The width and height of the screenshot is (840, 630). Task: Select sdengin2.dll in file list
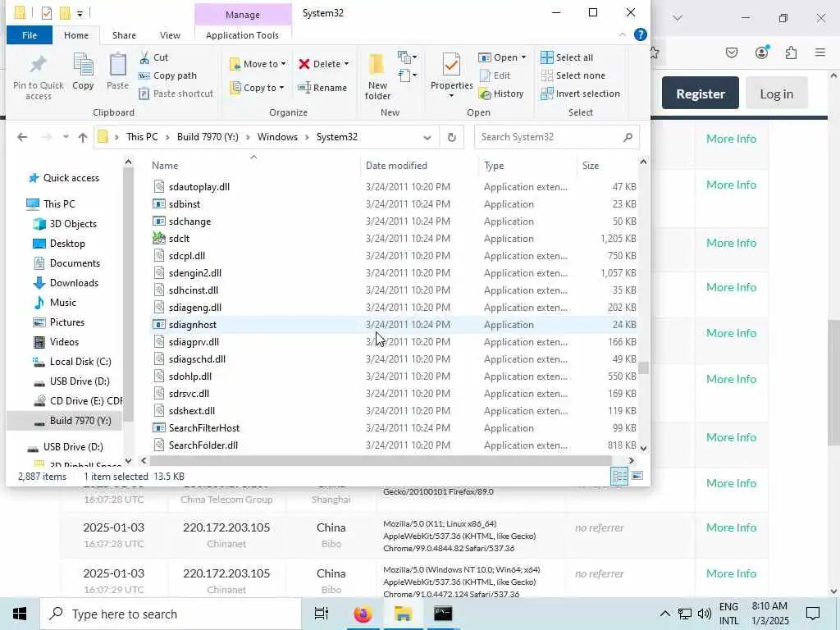pos(394,273)
